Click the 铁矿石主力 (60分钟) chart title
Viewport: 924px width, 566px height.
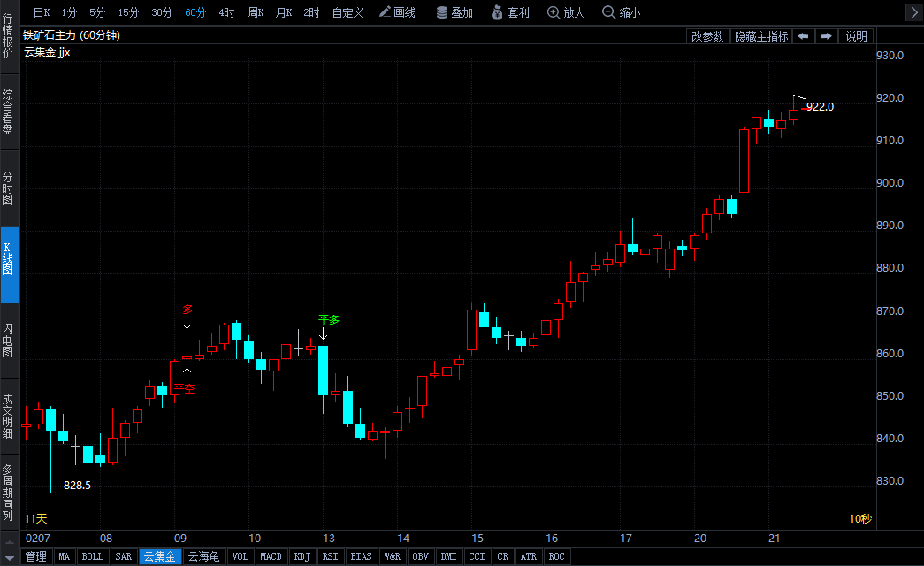[x=72, y=35]
